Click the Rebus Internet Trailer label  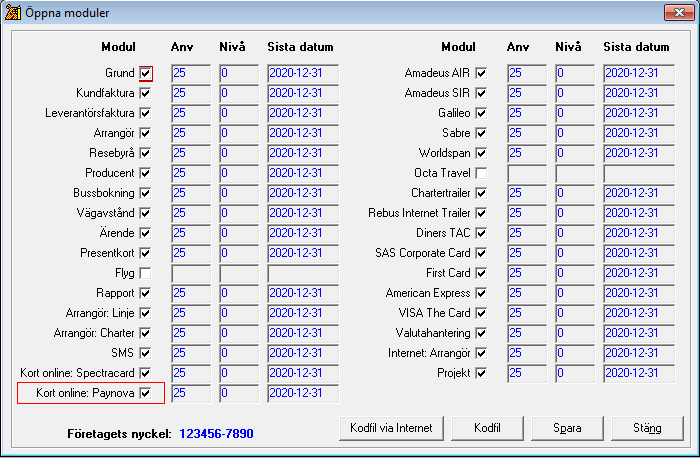(419, 213)
